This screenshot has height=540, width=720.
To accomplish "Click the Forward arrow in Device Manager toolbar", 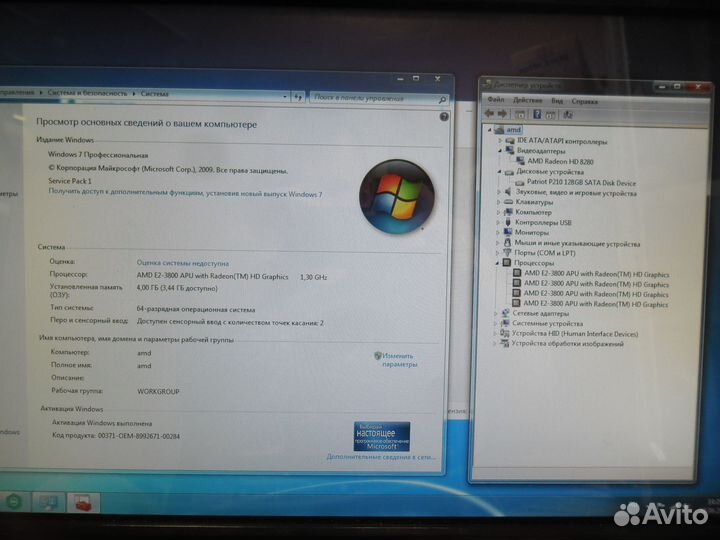I will (502, 113).
